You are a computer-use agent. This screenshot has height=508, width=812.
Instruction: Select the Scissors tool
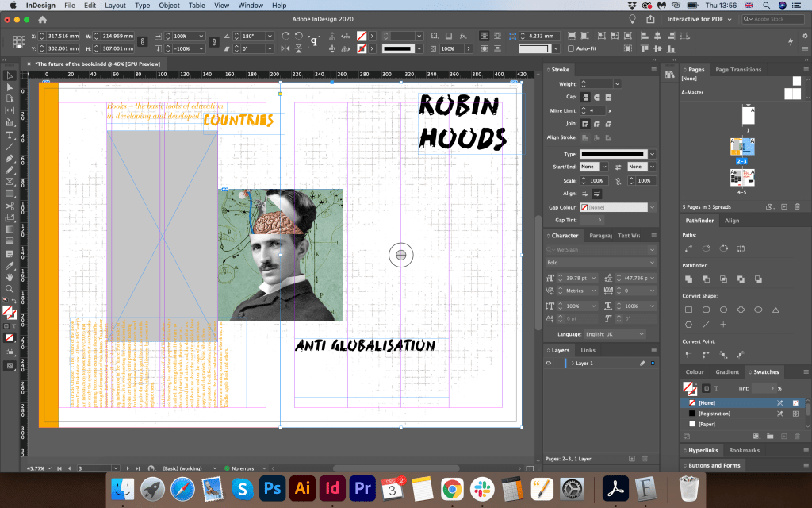coord(10,206)
